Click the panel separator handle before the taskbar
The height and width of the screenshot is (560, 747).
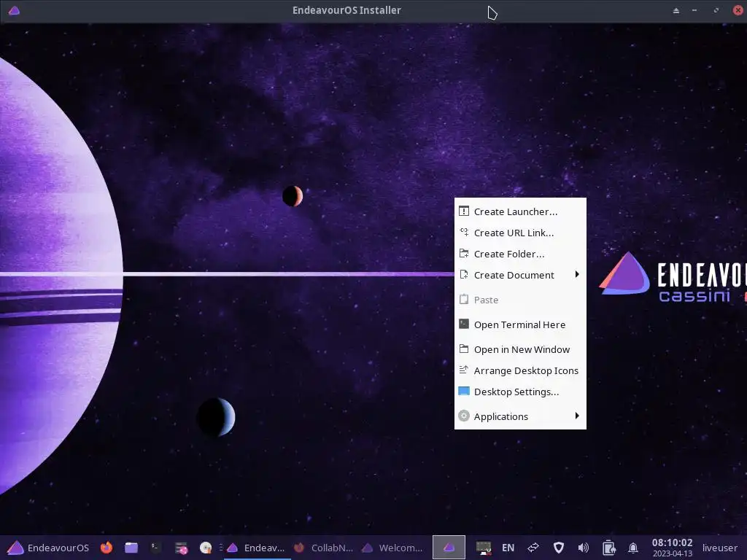point(220,548)
